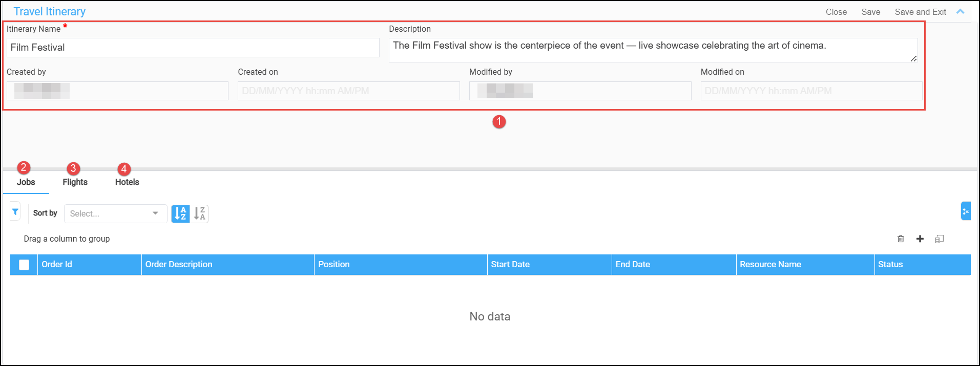Click into the Description text area

point(653,50)
